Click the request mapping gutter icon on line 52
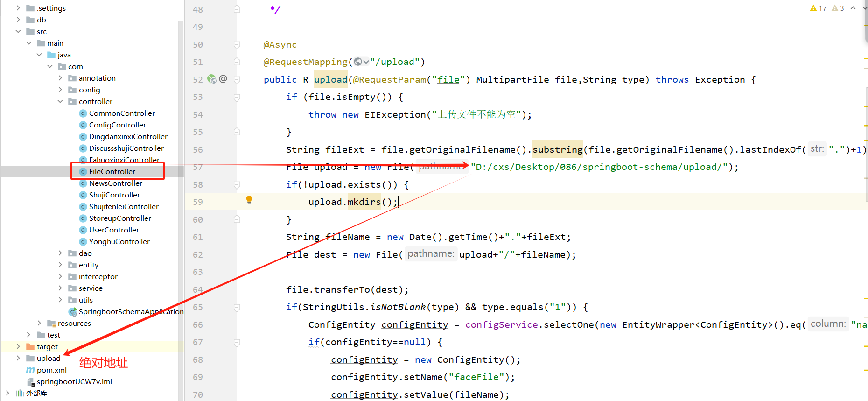 point(212,79)
